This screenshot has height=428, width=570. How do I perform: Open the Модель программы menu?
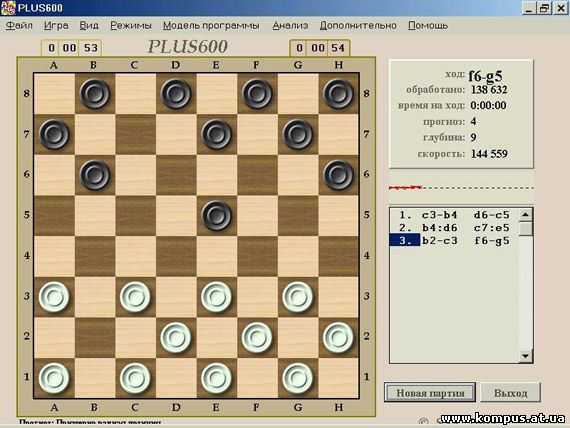click(x=211, y=25)
